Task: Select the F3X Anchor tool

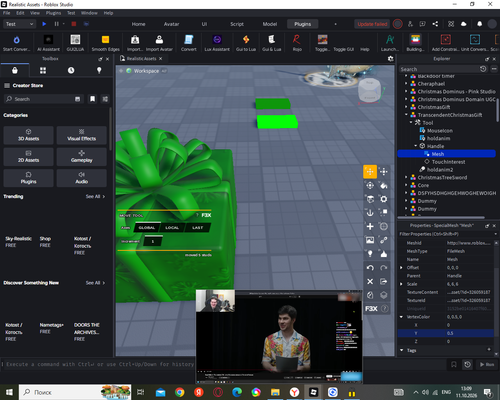Action: 370,213
